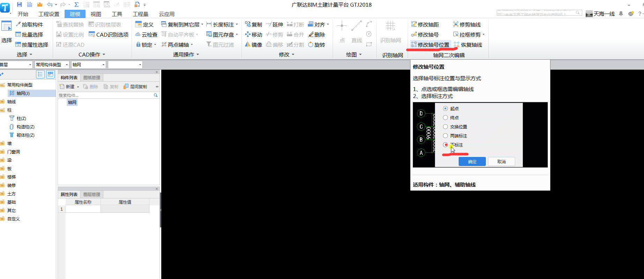Click 修改轴距 modify axis spacing
This screenshot has width=644, height=279.
coord(425,24)
